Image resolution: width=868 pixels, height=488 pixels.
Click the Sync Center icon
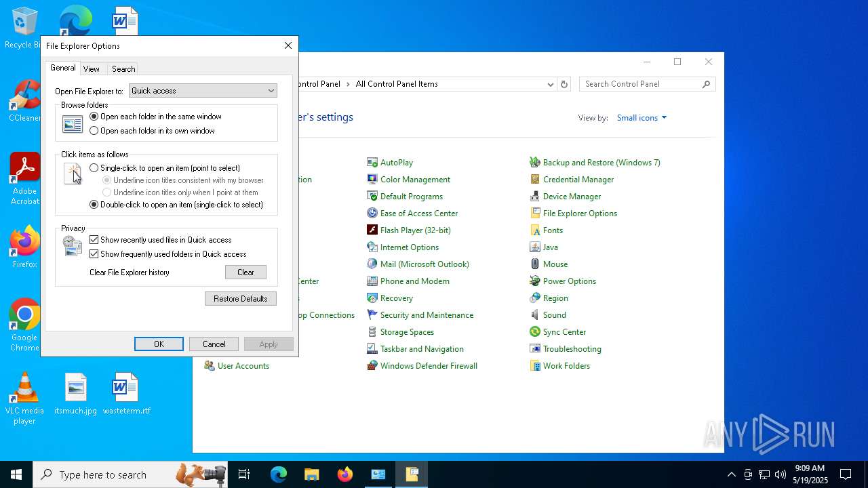[x=535, y=332]
